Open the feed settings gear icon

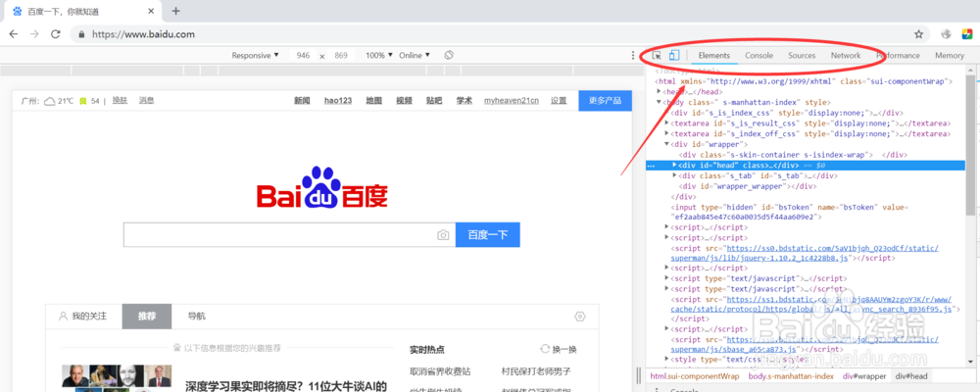[x=580, y=317]
